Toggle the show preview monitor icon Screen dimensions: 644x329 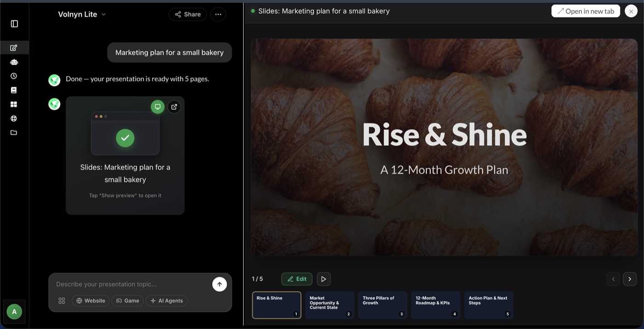[158, 107]
